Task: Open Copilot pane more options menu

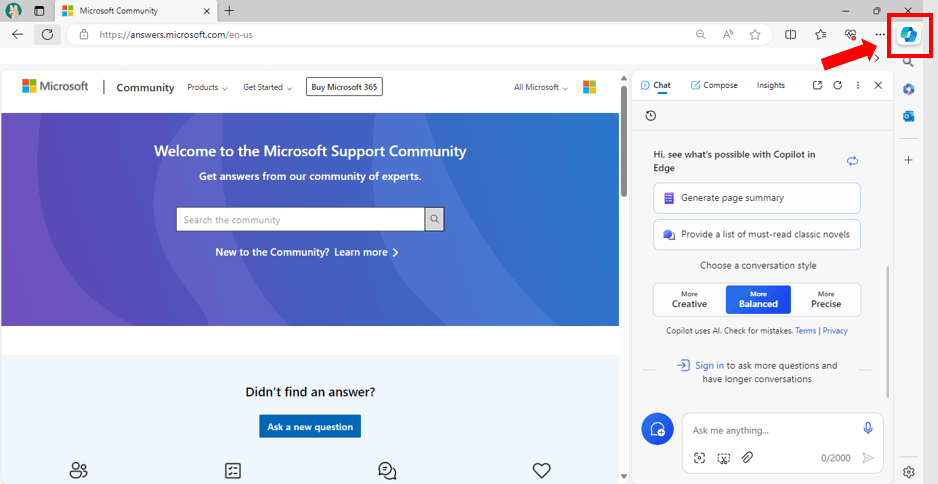Action: click(858, 86)
